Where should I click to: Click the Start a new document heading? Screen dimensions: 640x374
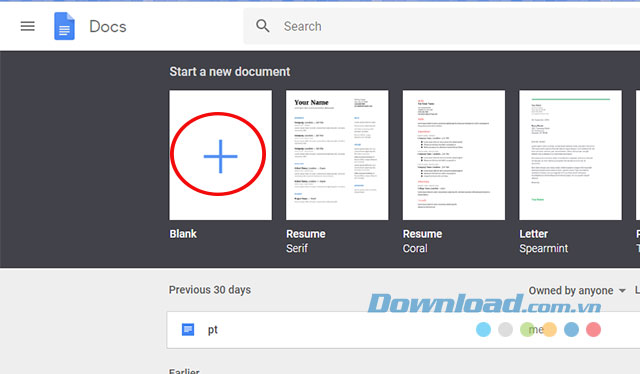click(x=230, y=72)
